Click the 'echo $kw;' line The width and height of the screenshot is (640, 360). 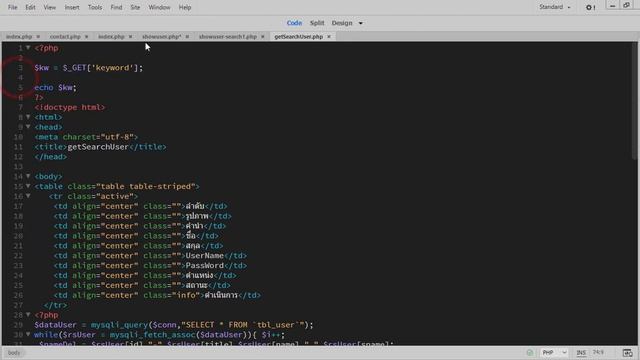point(55,87)
